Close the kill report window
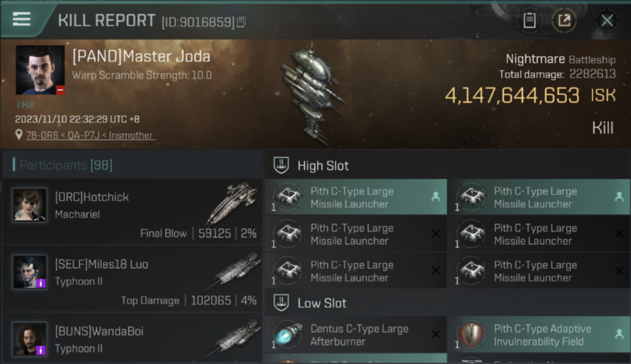 pos(607,20)
